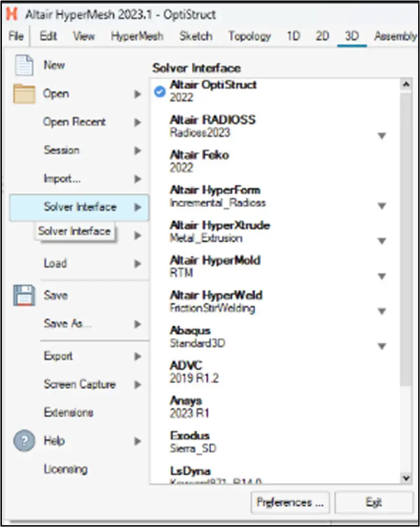Viewport: 420px width, 527px height.
Task: Click the Open folder icon
Action: [x=24, y=93]
